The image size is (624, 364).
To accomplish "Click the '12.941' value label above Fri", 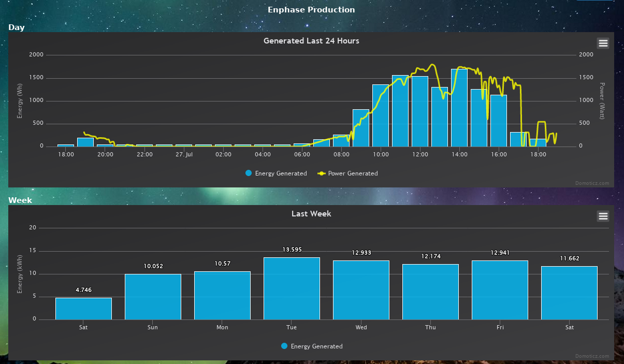I will tap(500, 253).
